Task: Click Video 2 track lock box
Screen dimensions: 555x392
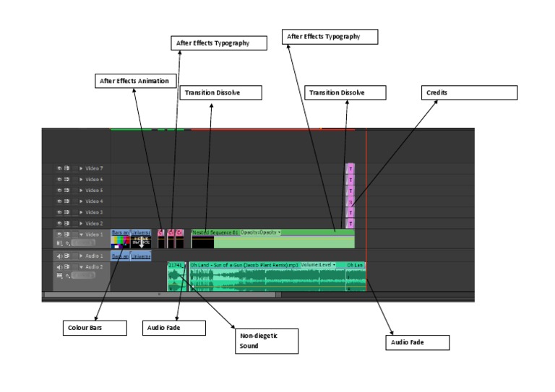Action: pyautogui.click(x=74, y=223)
